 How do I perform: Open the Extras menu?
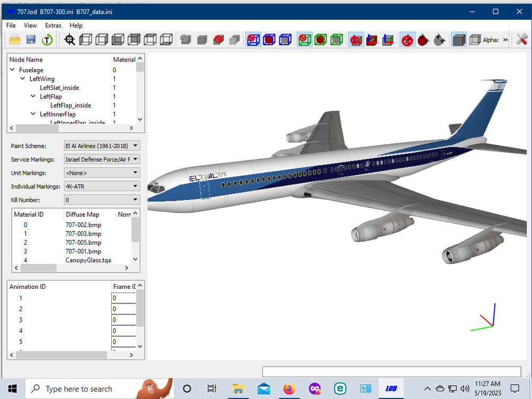coord(53,26)
